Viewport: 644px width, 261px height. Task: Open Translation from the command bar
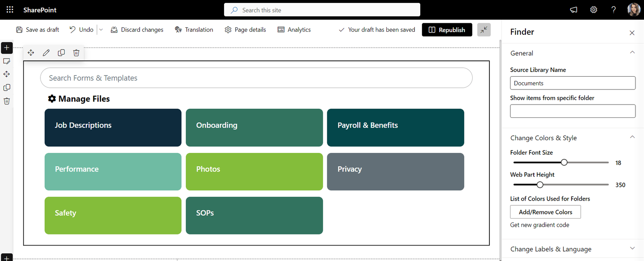click(194, 30)
